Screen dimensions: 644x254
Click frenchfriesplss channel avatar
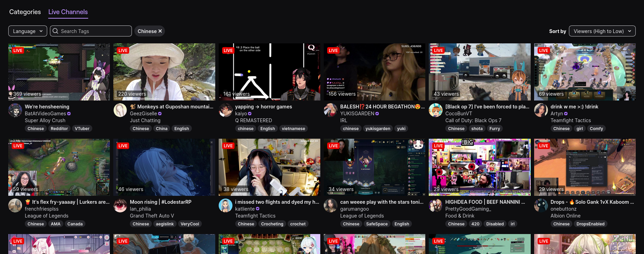tap(15, 205)
